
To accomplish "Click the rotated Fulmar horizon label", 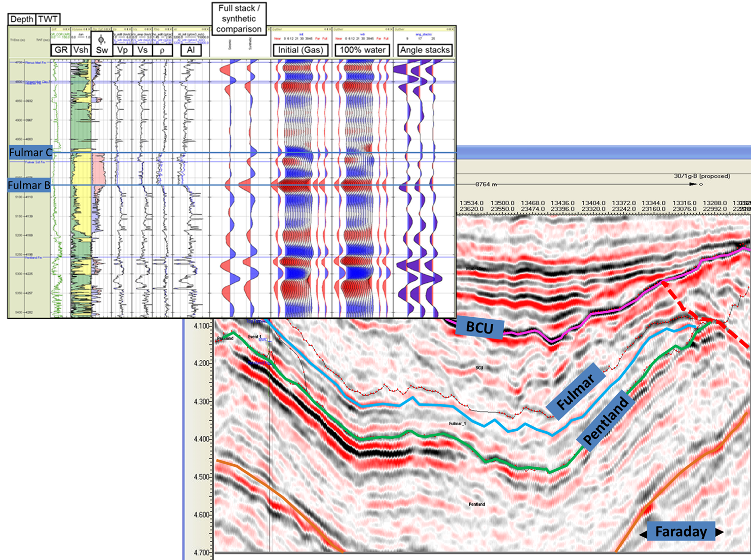I will coord(575,391).
